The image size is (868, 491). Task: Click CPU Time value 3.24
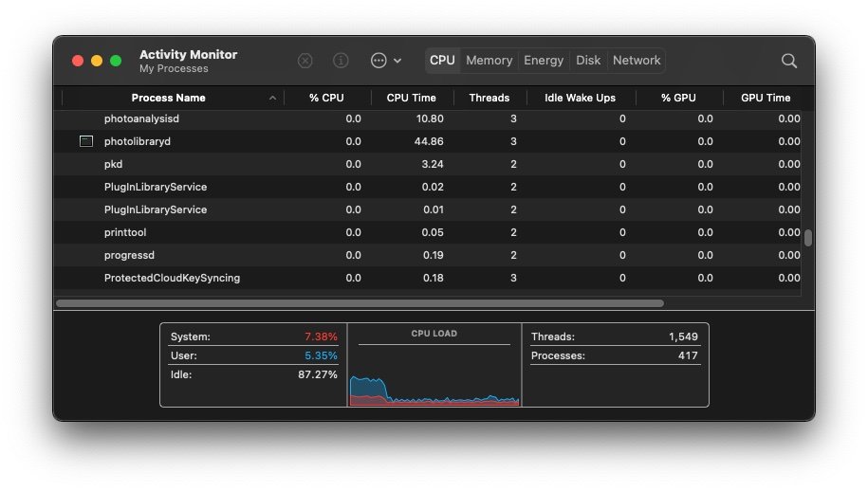click(433, 164)
